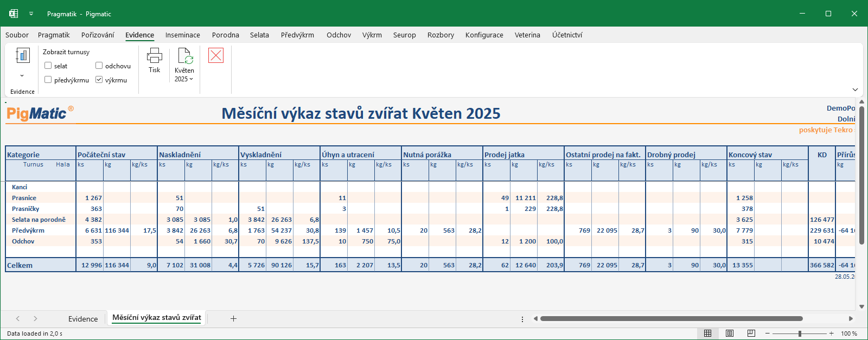Enable the předvýkrmu checkbox
This screenshot has width=868, height=340.
click(x=48, y=80)
